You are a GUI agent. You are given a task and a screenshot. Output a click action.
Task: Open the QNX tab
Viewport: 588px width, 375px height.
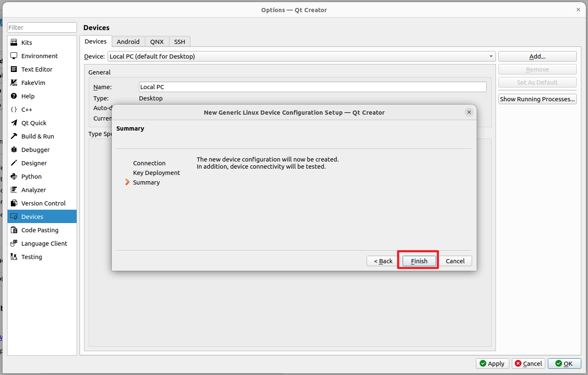pyautogui.click(x=157, y=42)
